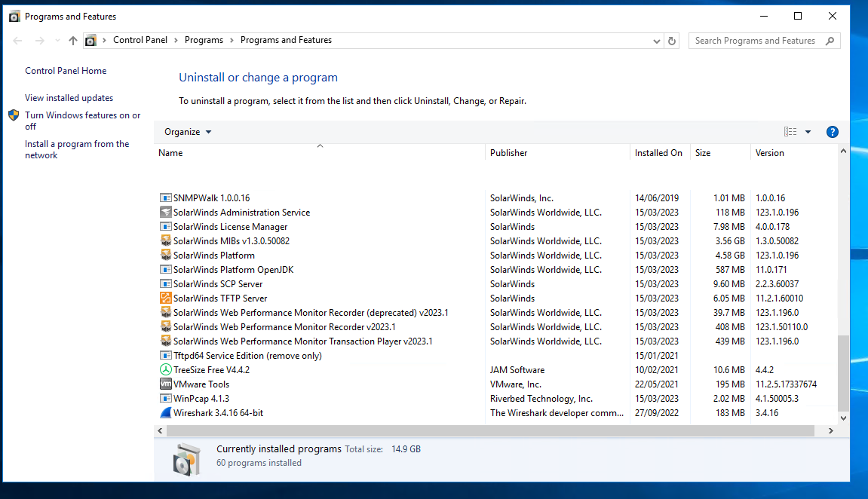Sort the list by Publisher column
The height and width of the screenshot is (499, 868).
tap(557, 153)
